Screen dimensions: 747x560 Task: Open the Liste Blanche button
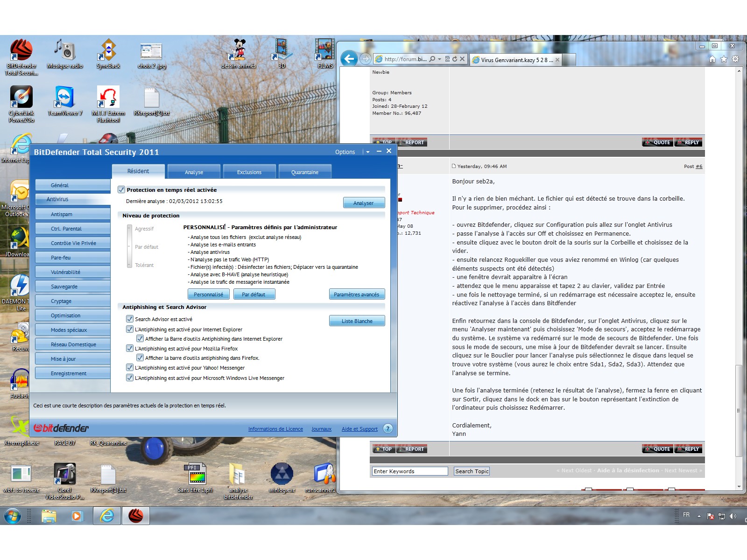click(357, 321)
